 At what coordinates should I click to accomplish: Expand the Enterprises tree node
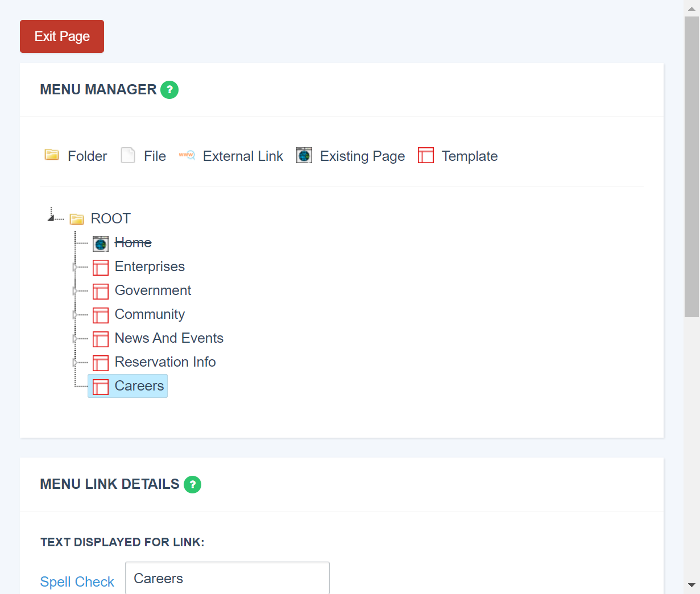tap(75, 267)
